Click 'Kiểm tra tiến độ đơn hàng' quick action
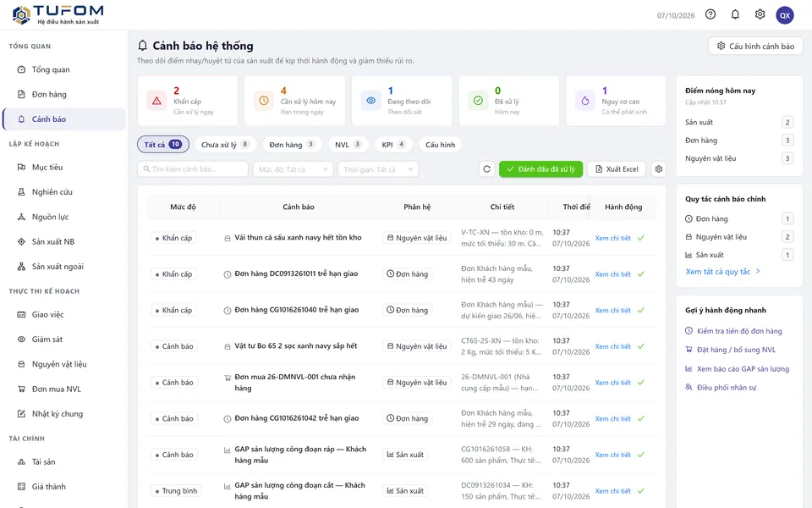812x508 pixels. pos(733,331)
